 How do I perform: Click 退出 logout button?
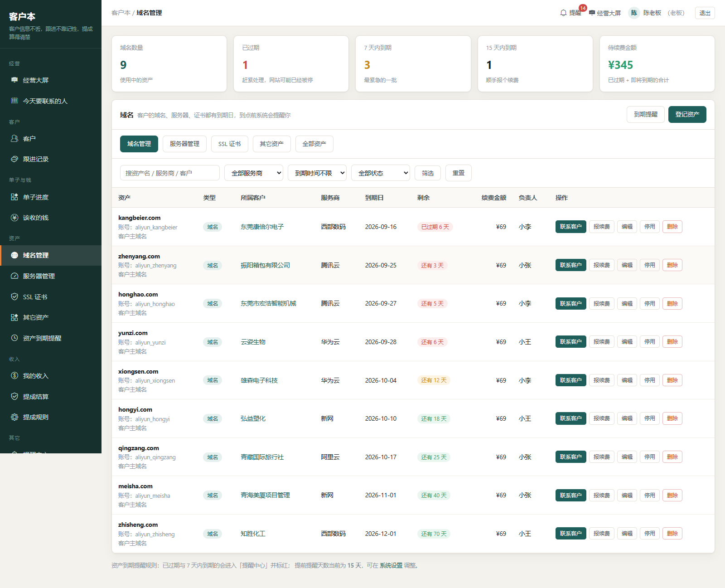pos(705,13)
